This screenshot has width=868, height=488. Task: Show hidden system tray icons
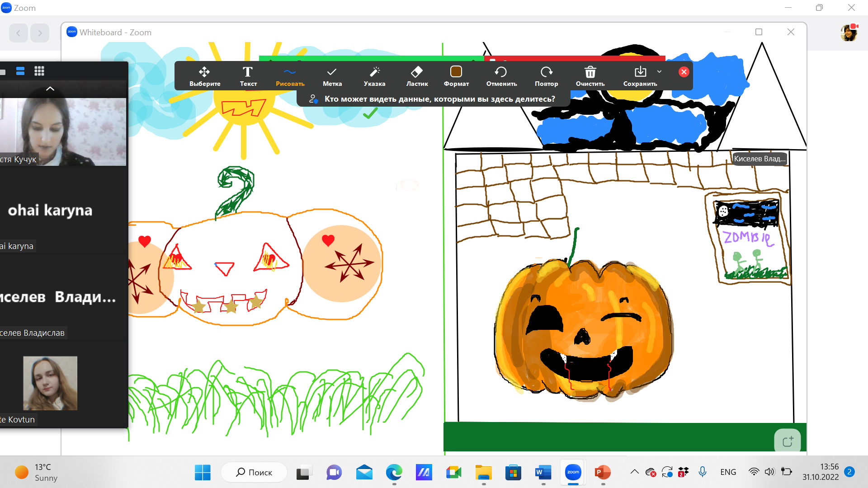634,472
